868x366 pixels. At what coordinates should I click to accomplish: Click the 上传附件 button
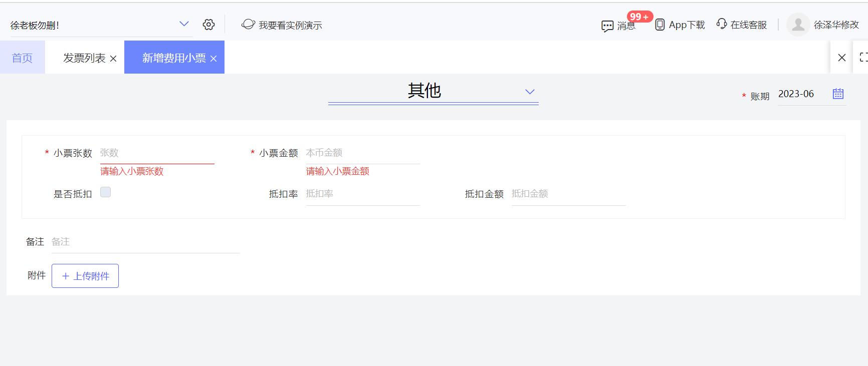85,276
